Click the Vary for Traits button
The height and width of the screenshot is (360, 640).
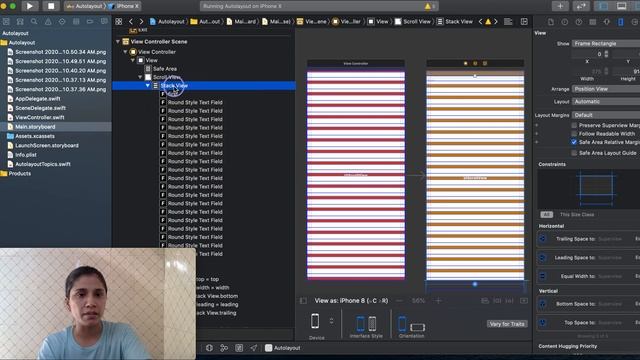point(507,324)
